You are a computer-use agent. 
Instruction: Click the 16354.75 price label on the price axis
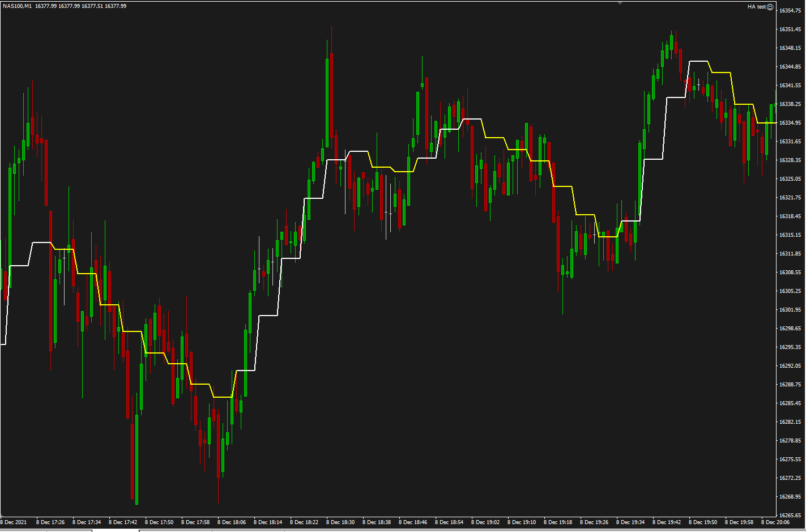pos(790,11)
